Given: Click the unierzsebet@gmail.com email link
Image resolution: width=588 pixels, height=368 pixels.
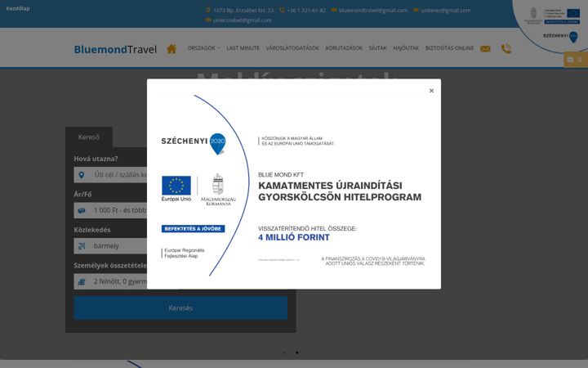Looking at the screenshot, I should (x=243, y=20).
